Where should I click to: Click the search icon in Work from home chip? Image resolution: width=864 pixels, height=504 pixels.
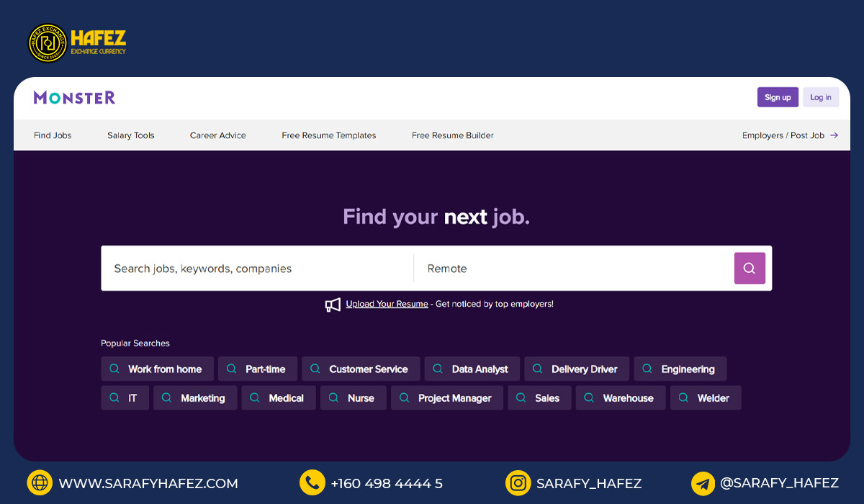[114, 369]
